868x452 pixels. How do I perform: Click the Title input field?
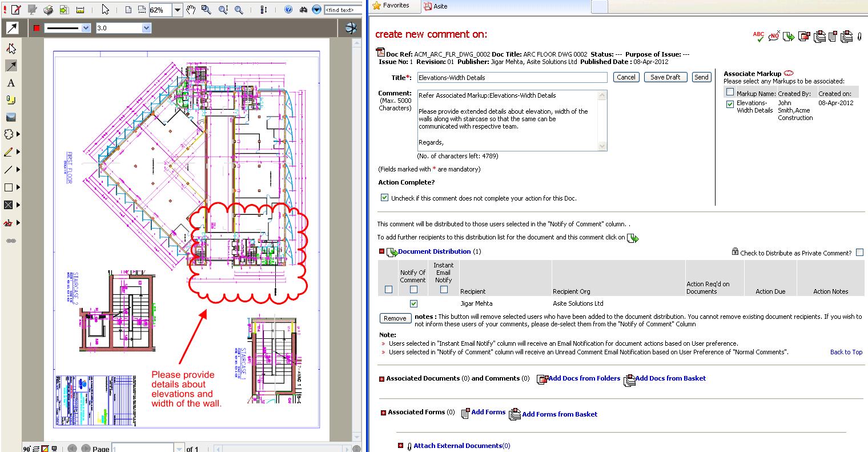(x=512, y=77)
